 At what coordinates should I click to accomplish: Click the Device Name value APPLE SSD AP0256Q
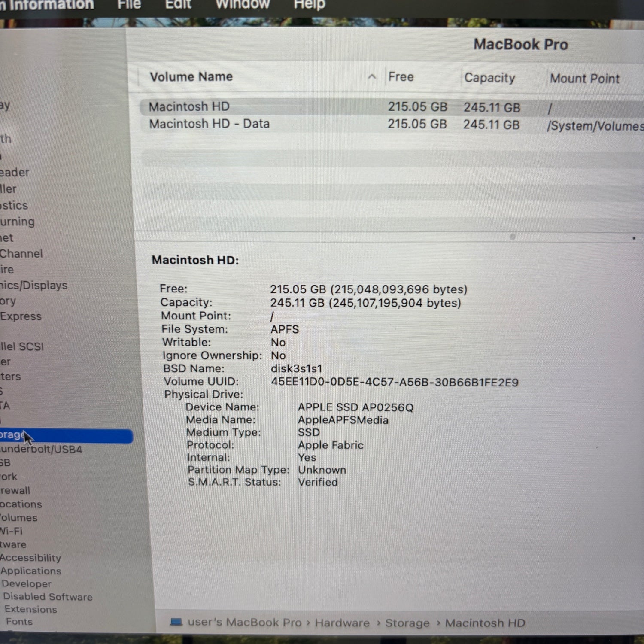(x=355, y=407)
